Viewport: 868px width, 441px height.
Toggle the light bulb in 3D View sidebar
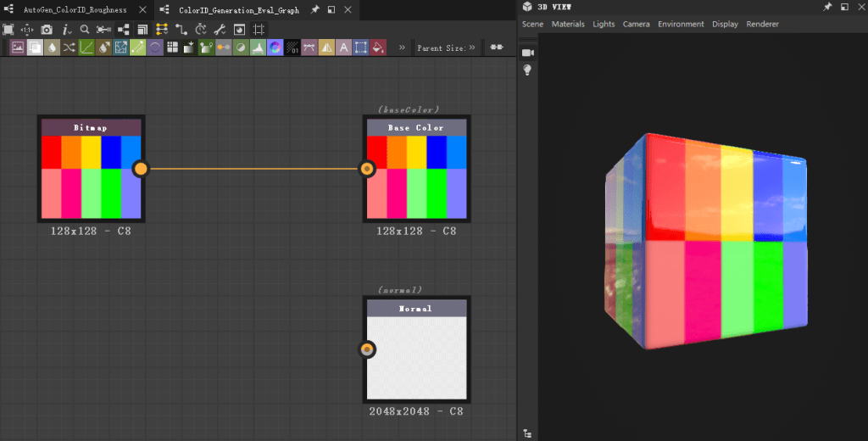point(527,70)
